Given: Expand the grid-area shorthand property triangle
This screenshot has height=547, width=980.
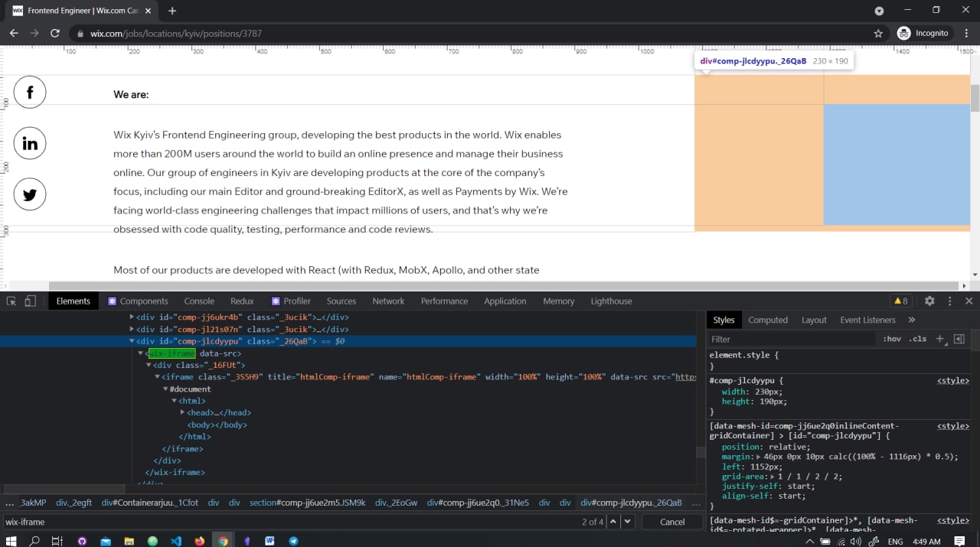Looking at the screenshot, I should point(774,477).
